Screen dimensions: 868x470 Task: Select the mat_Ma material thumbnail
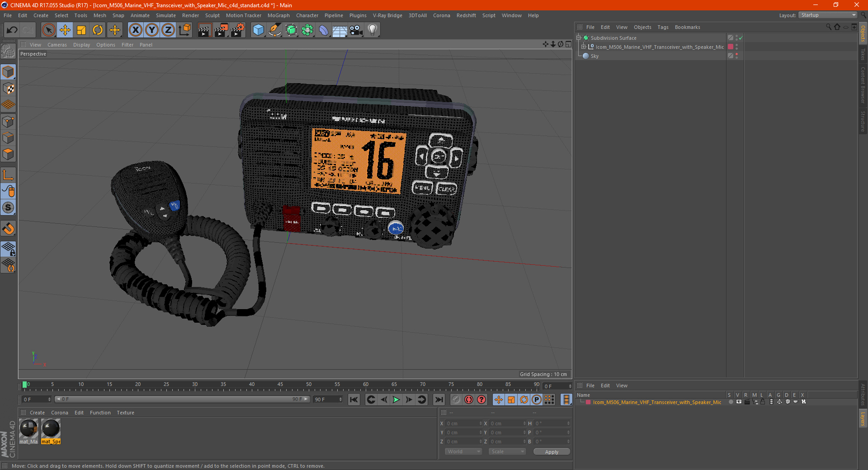click(28, 431)
